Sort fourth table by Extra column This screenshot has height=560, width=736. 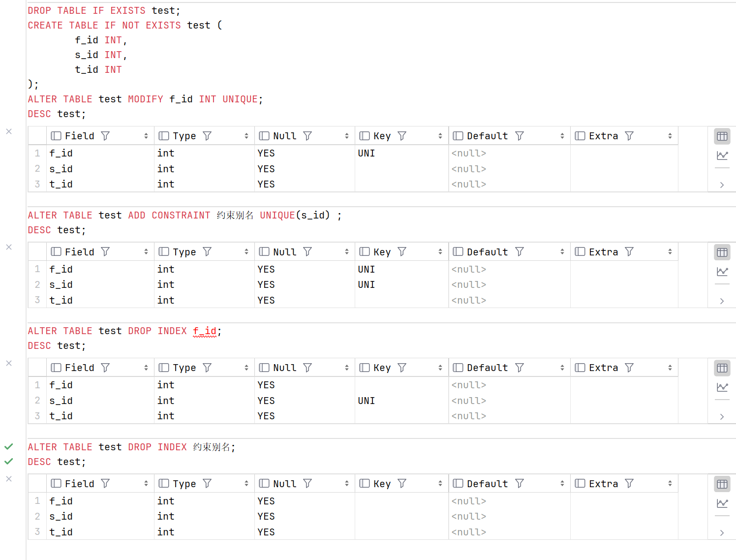(x=670, y=484)
